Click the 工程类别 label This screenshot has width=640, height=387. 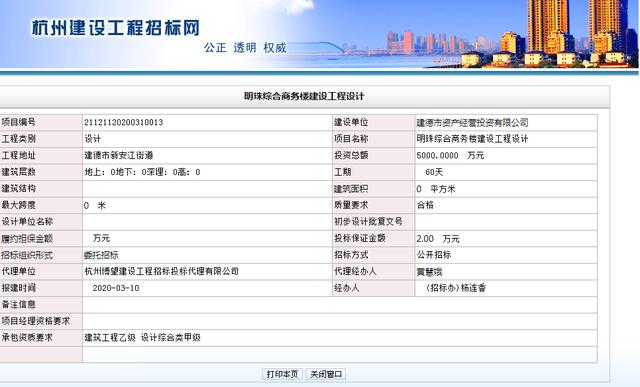(x=18, y=139)
